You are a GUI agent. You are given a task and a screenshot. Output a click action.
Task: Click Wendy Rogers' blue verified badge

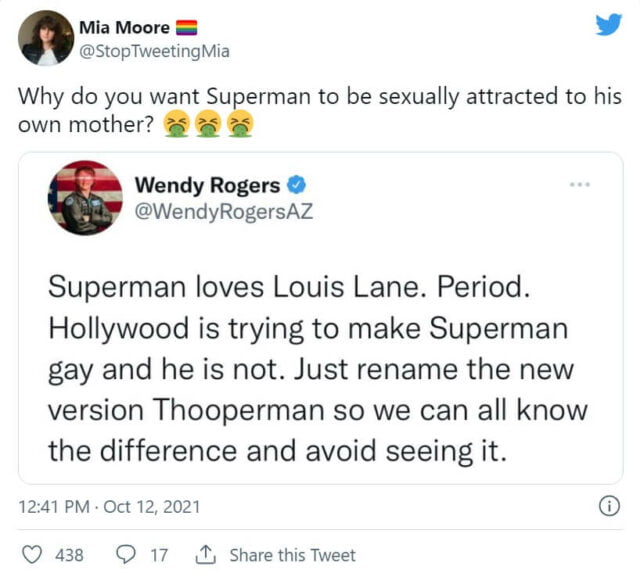coord(297,184)
